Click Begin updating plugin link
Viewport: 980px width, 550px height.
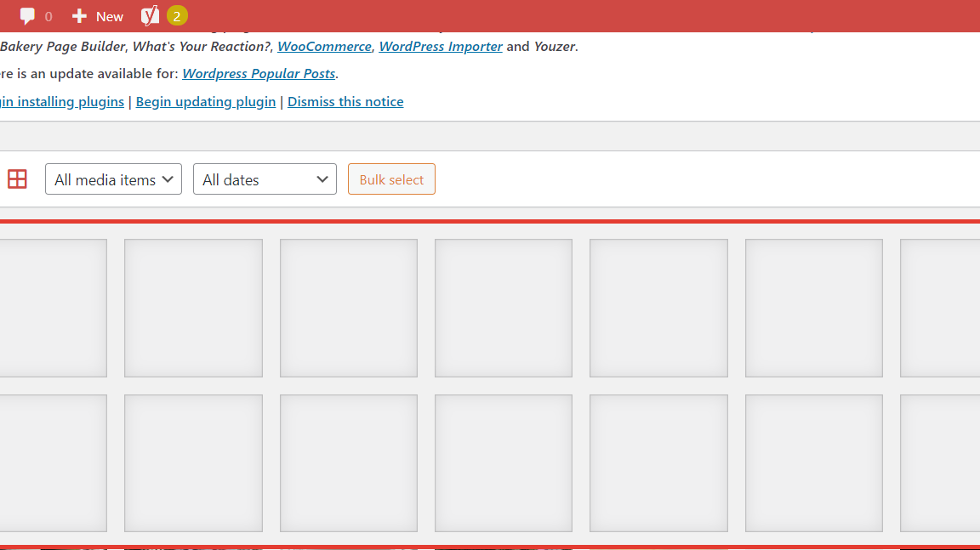[206, 102]
